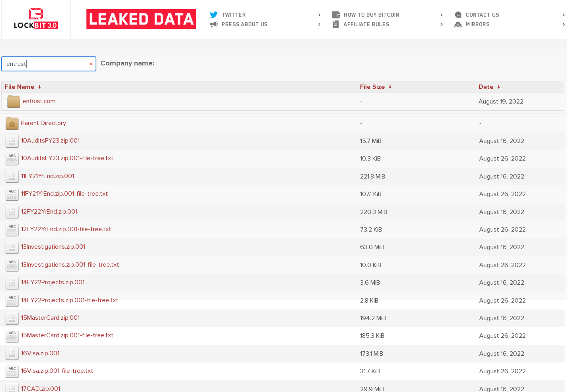
Task: Click binary icon of 16Visa.zip.001
Action: (x=12, y=354)
